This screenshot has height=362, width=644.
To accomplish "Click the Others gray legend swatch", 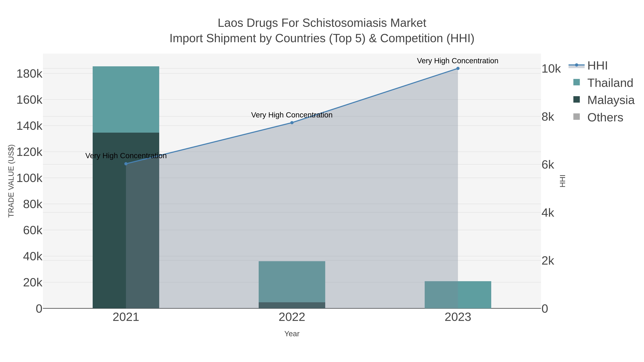I will click(x=577, y=117).
